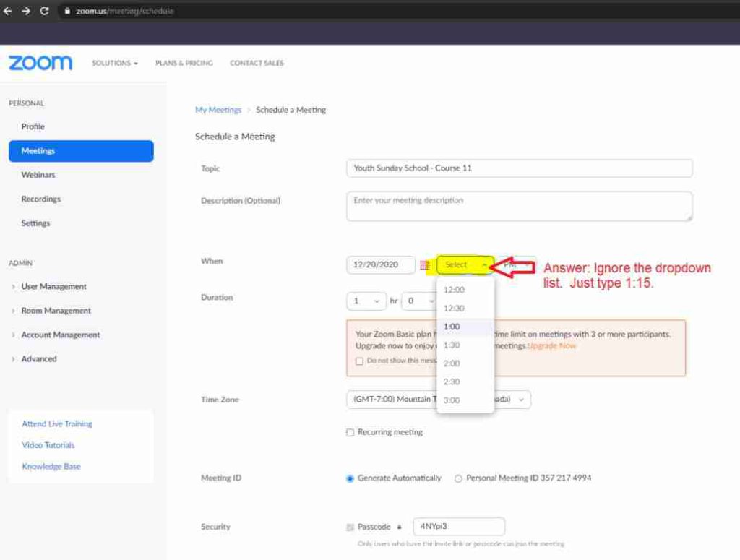740x560 pixels.
Task: Reload the page with refresh icon
Action: pyautogui.click(x=45, y=11)
